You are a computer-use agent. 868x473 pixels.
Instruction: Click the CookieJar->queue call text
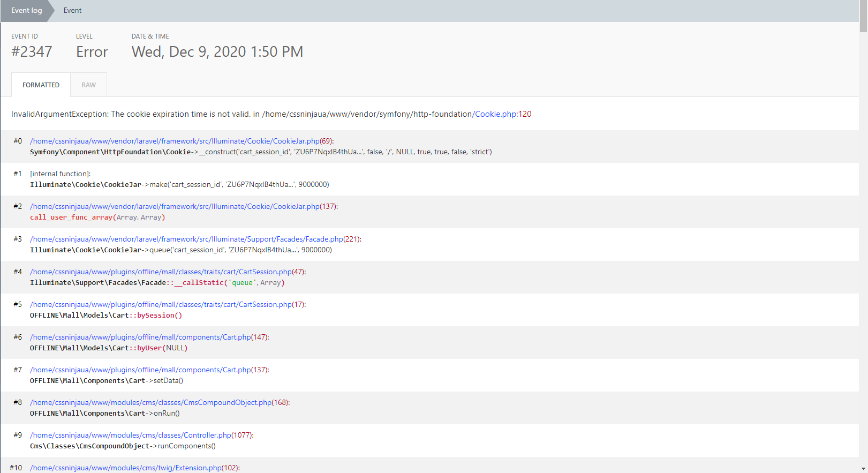pyautogui.click(x=181, y=250)
